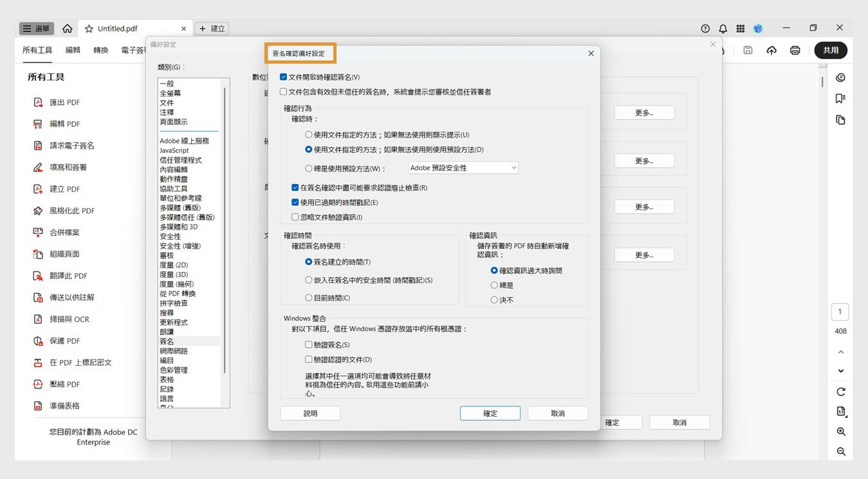868x479 pixels.
Task: Click the page number input field
Action: click(x=840, y=311)
